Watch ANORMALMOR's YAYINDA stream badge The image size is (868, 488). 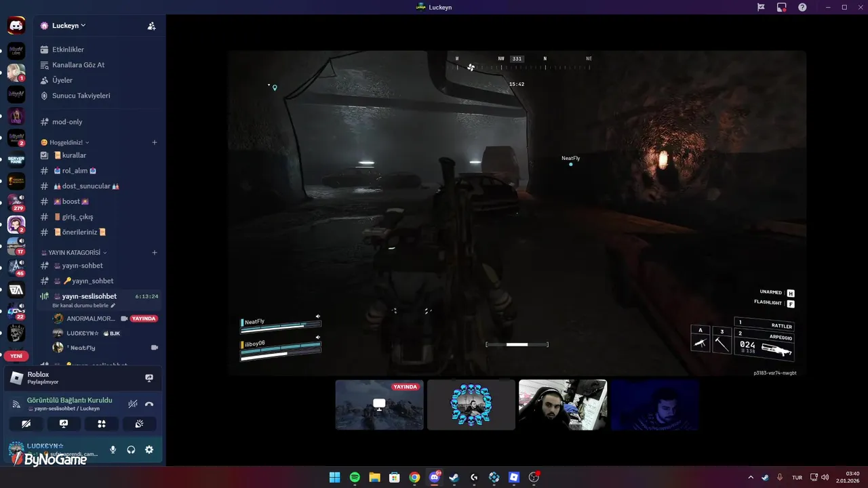pyautogui.click(x=144, y=319)
